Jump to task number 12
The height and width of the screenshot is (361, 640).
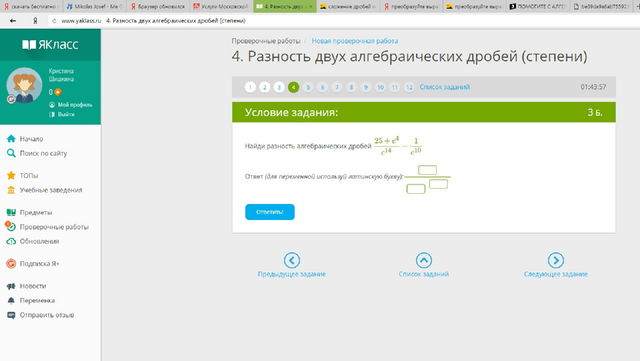409,87
